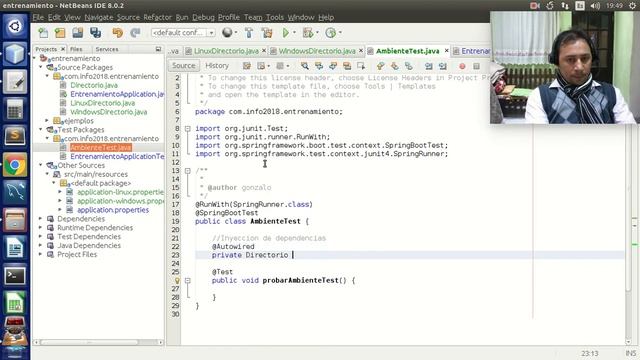Open the Navigate menu
The width and height of the screenshot is (640, 360).
tap(98, 17)
